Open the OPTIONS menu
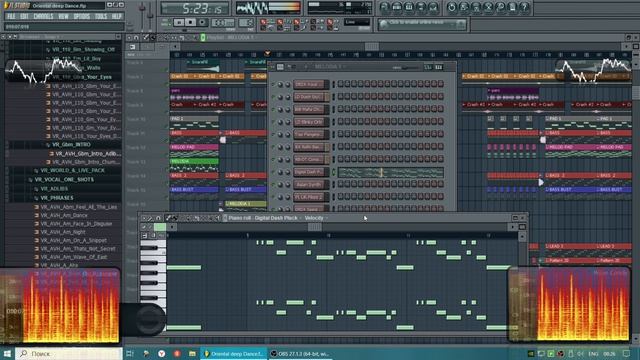The image size is (640, 360). coord(82,16)
